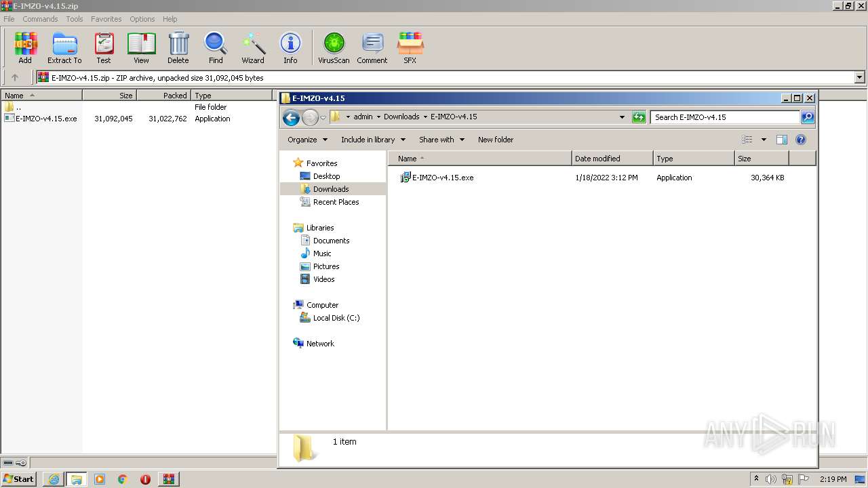The image size is (868, 488).
Task: Open the Tools menu
Action: [x=75, y=19]
